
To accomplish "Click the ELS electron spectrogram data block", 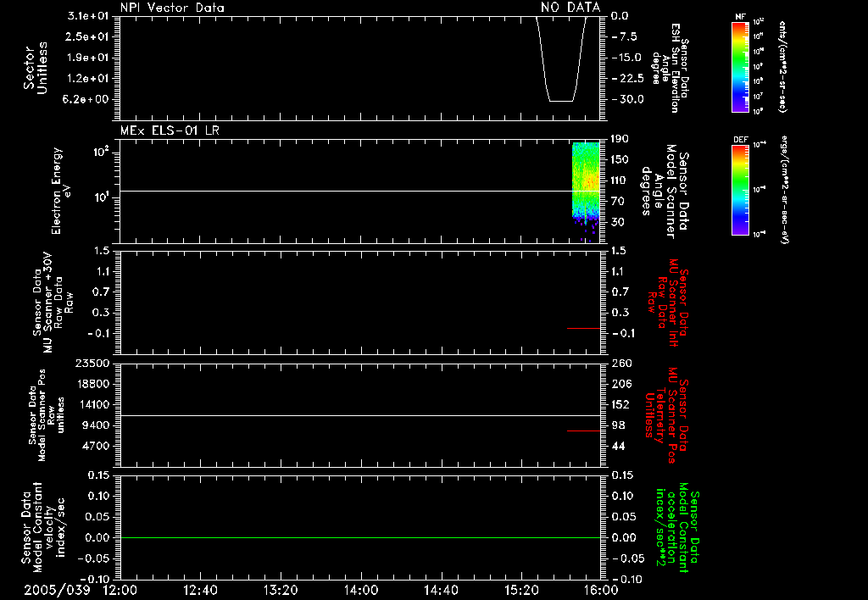I will 586,192.
